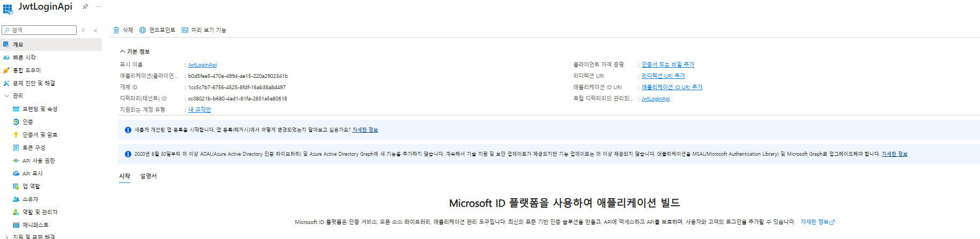Open the 내 조직만 account type link
This screenshot has height=239, width=980.
[199, 110]
